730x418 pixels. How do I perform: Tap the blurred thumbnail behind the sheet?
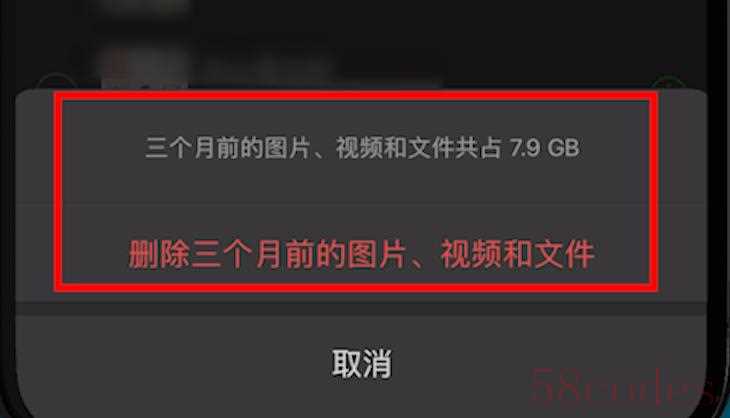click(144, 65)
